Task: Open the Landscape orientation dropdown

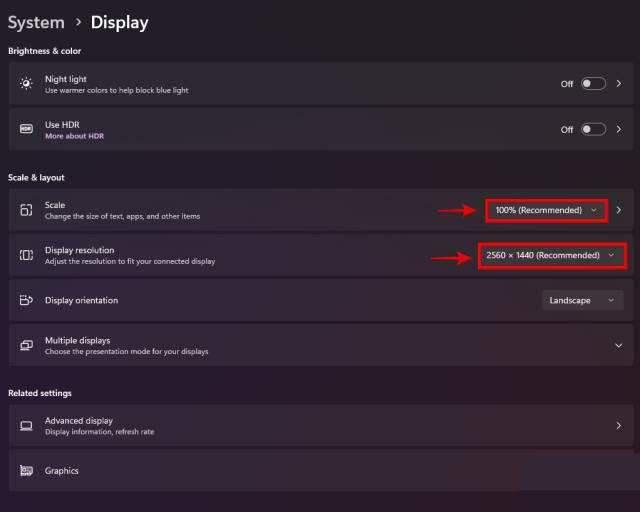Action: pyautogui.click(x=583, y=300)
